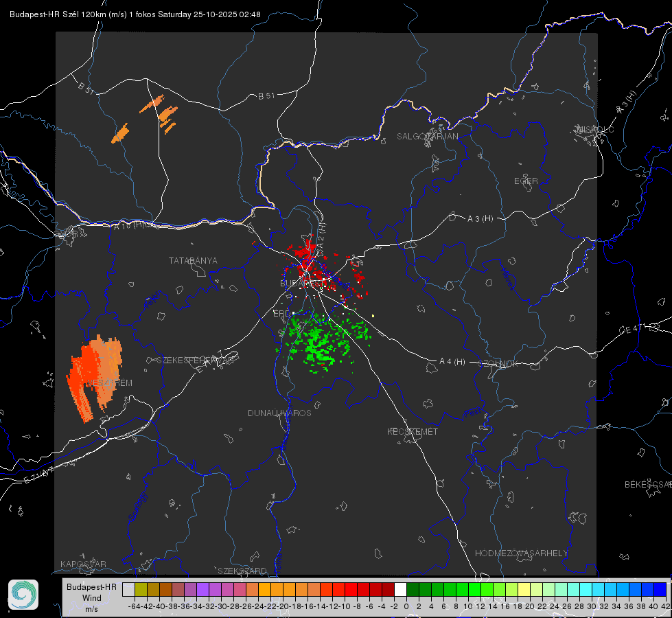Click the HÓDMEZŐVÁSÁRHELY city label

521,553
